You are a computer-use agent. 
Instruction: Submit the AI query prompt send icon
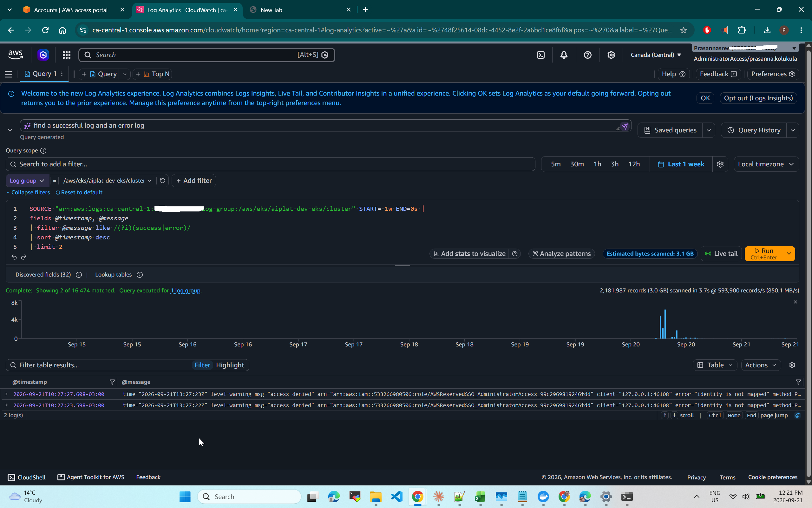(625, 126)
